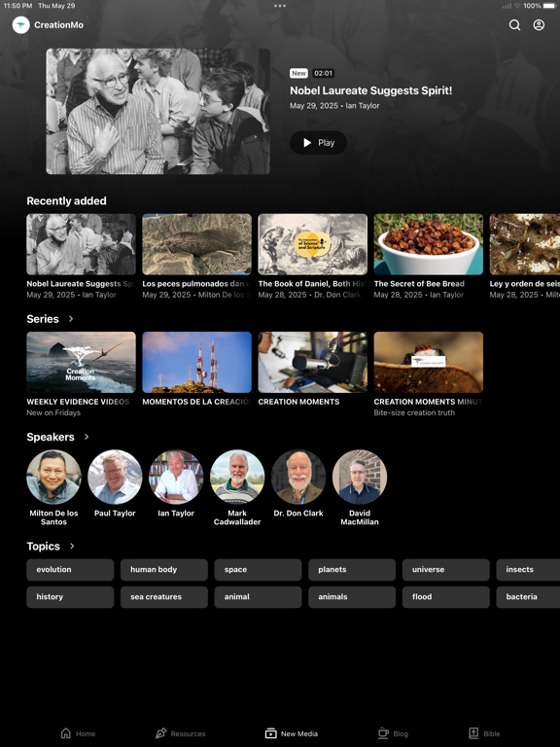Image resolution: width=560 pixels, height=747 pixels.
Task: Tap the Wi-Fi indicator in the status bar
Action: click(x=517, y=6)
